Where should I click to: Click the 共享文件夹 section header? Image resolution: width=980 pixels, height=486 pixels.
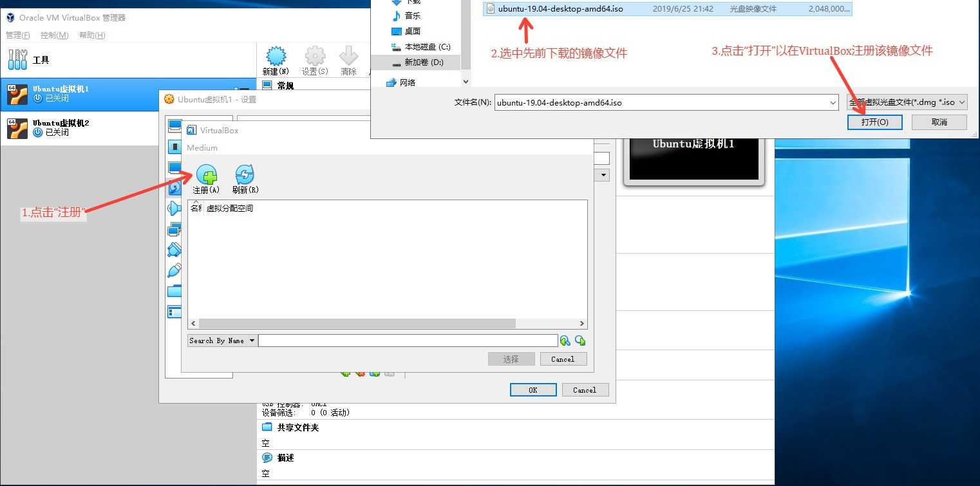[x=297, y=427]
